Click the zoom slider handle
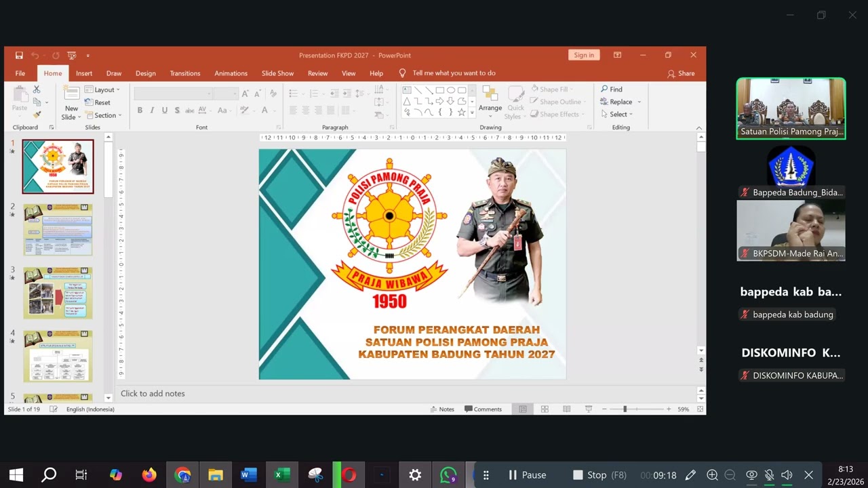The width and height of the screenshot is (868, 488). click(x=625, y=409)
